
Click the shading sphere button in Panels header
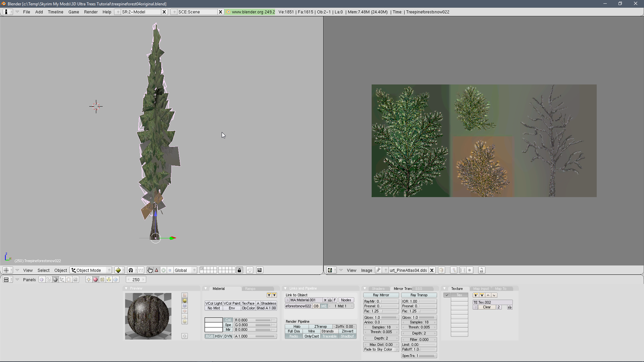click(55, 280)
